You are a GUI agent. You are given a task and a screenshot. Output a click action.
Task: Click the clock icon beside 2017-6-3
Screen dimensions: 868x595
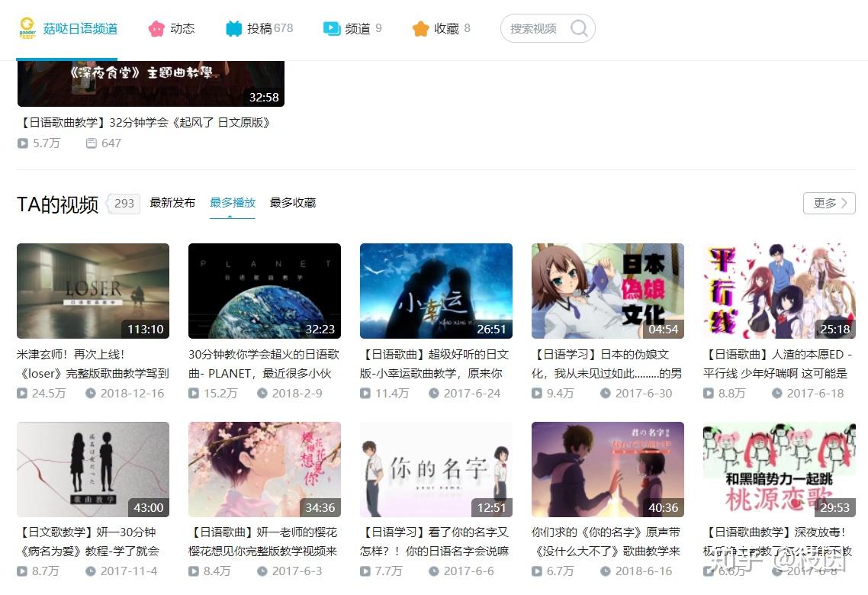coord(262,571)
